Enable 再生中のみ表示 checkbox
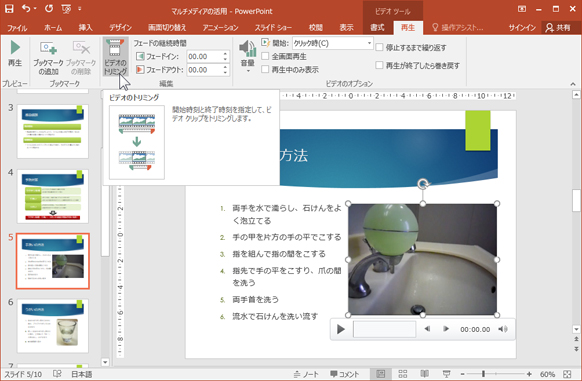582x381 pixels. coord(265,69)
